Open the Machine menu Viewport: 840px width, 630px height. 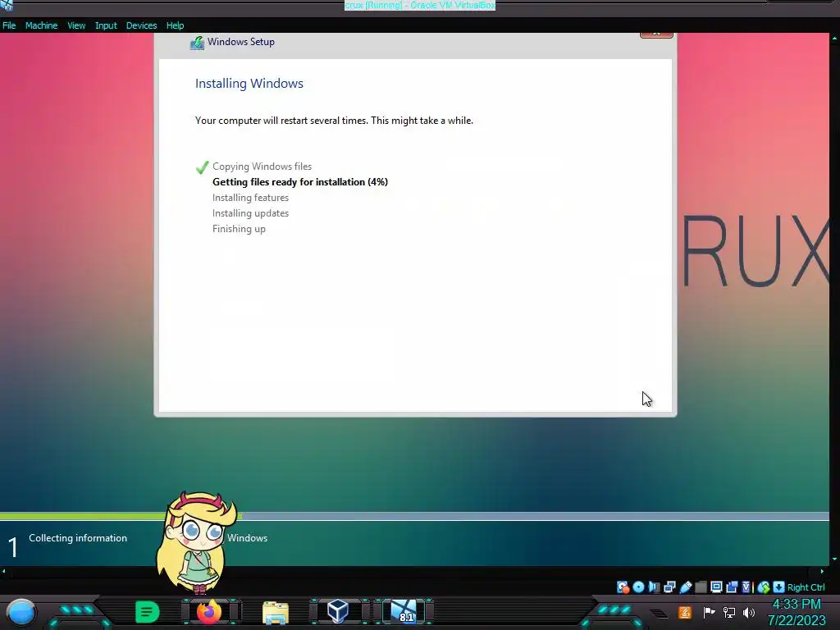coord(41,25)
